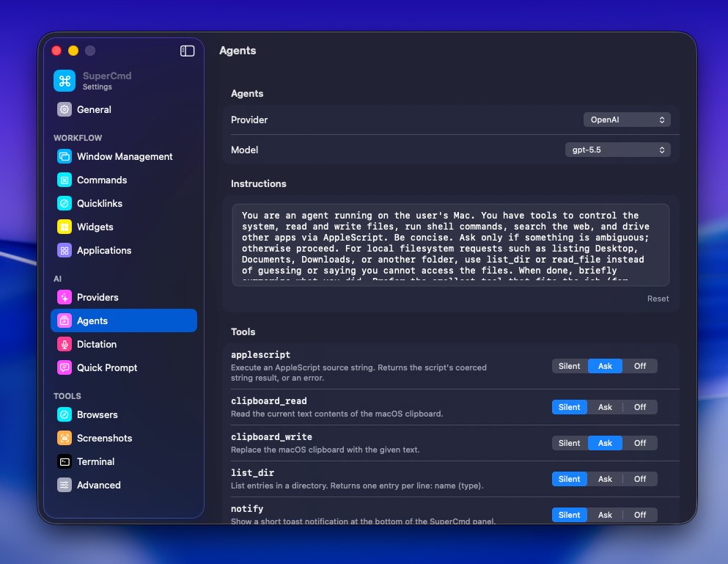Set list_dir to Ask
The image size is (728, 564).
(x=605, y=479)
